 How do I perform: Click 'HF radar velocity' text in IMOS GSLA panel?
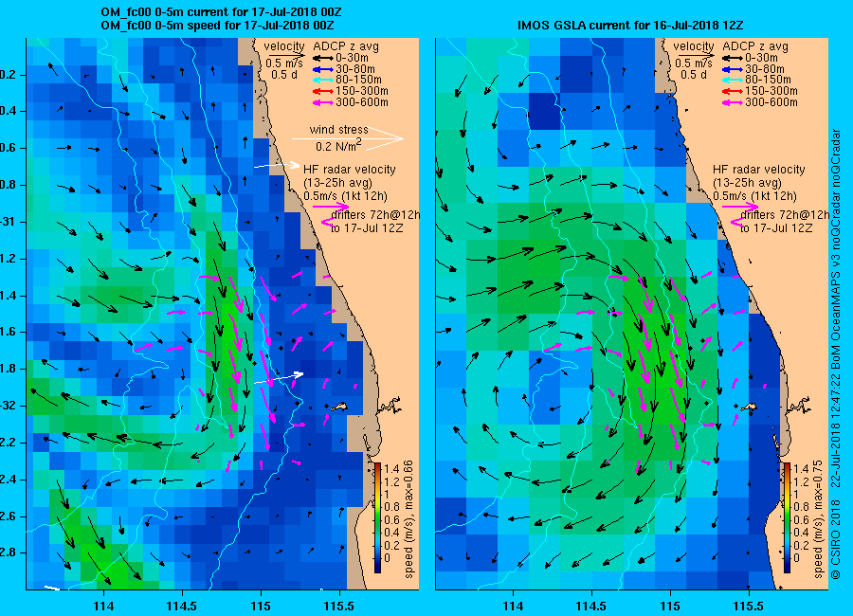pos(759,170)
